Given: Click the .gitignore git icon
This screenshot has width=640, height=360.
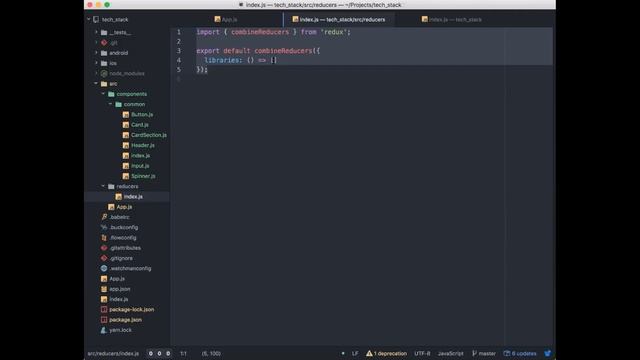Looking at the screenshot, I should coord(104,258).
